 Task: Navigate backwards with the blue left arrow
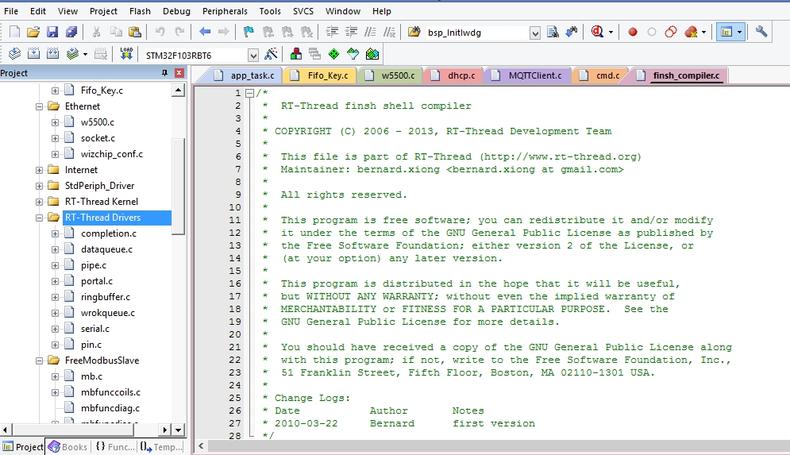(205, 32)
